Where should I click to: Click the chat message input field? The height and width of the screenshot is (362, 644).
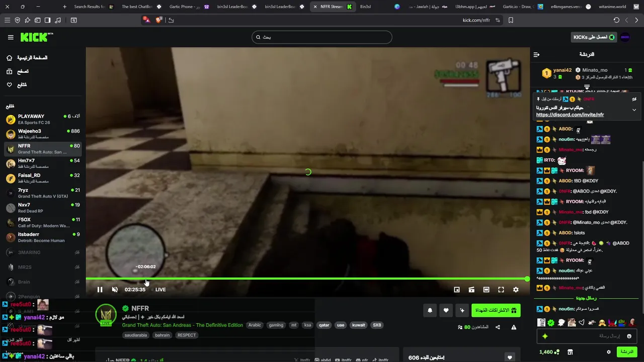587,336
